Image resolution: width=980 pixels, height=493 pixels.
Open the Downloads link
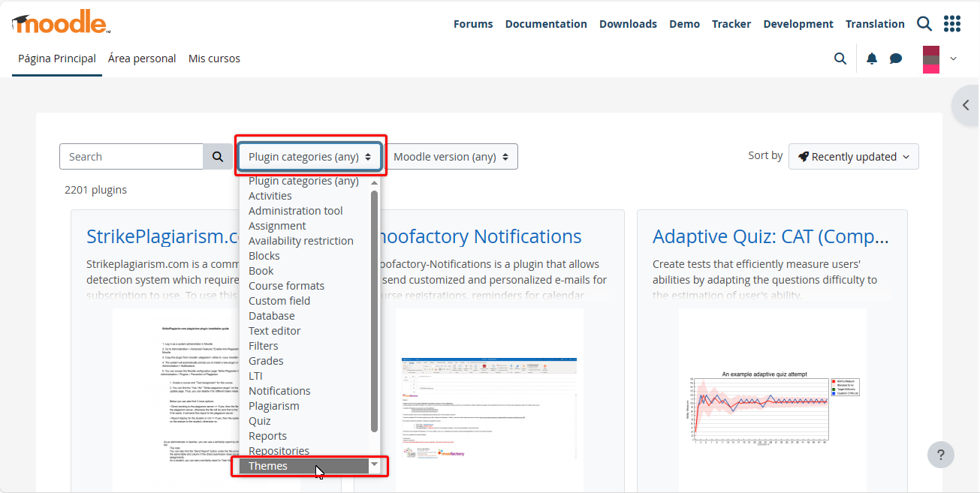628,24
